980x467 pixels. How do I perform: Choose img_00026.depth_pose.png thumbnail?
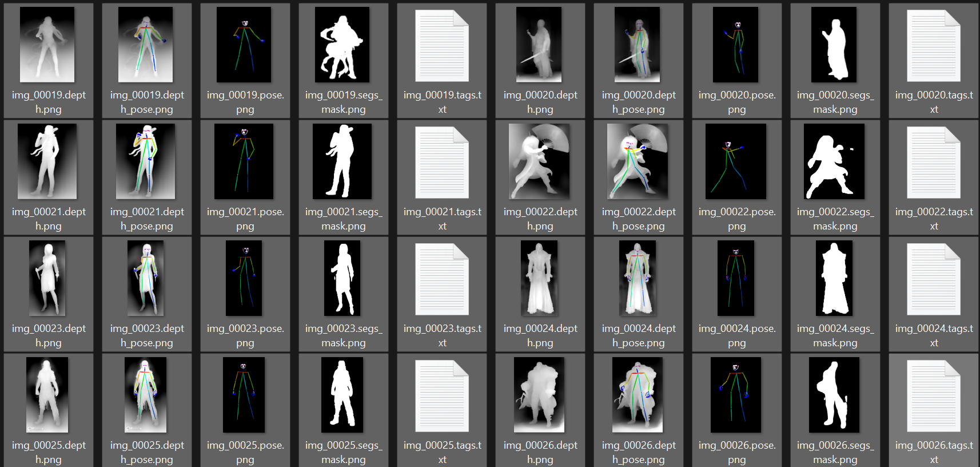[638, 395]
